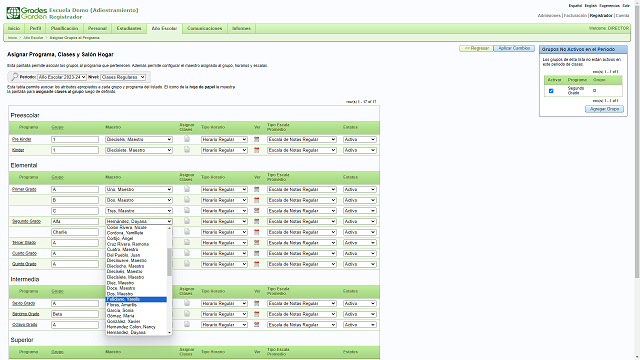Open the Personal tab
The height and width of the screenshot is (360, 640).
tap(97, 28)
